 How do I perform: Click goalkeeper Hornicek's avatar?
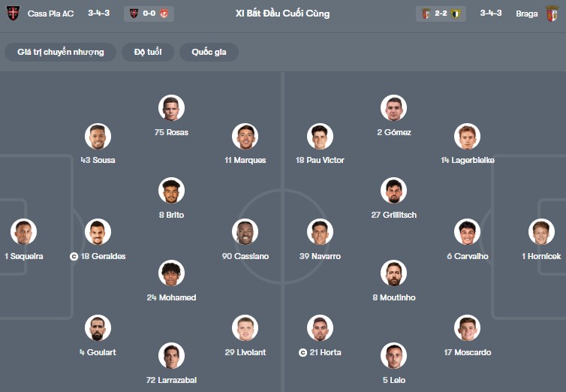tap(540, 232)
